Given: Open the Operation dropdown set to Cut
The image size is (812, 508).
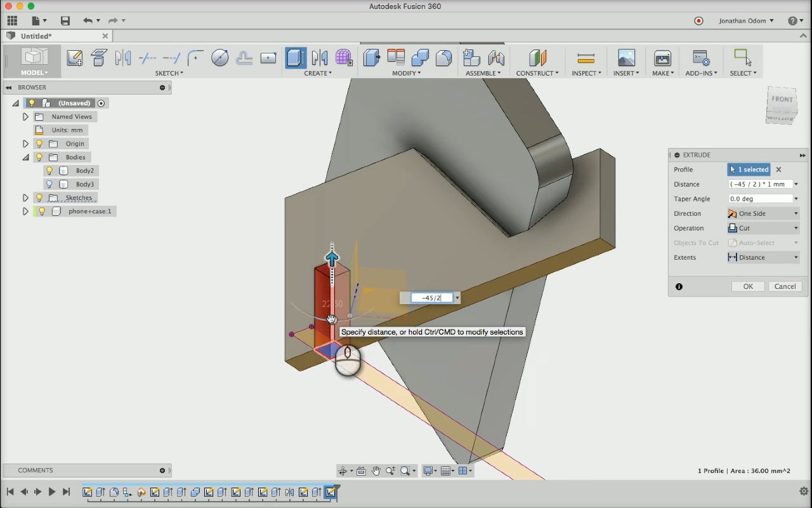Looking at the screenshot, I should click(x=763, y=228).
